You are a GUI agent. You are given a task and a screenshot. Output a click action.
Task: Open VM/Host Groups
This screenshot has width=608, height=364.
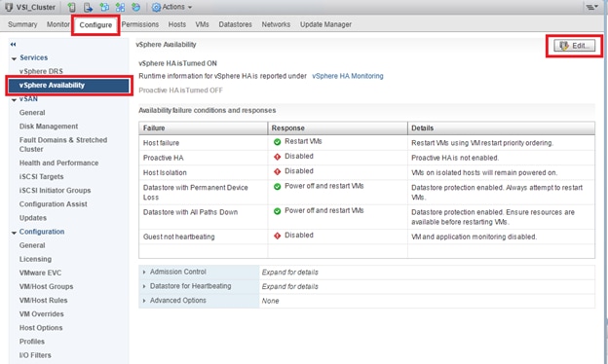46,286
